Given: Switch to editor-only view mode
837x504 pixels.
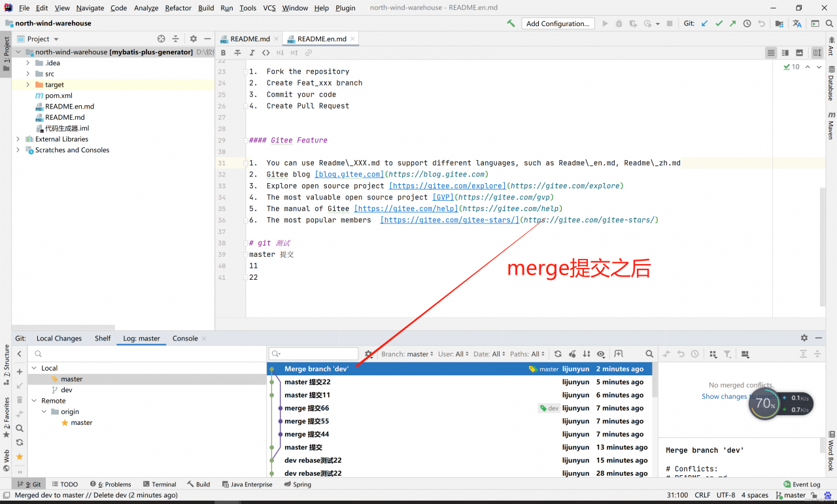Looking at the screenshot, I should pyautogui.click(x=772, y=53).
